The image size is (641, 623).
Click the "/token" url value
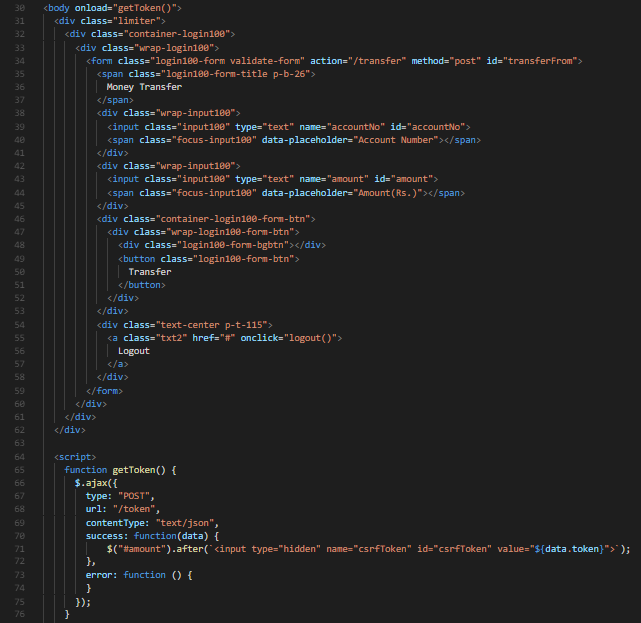(x=134, y=509)
